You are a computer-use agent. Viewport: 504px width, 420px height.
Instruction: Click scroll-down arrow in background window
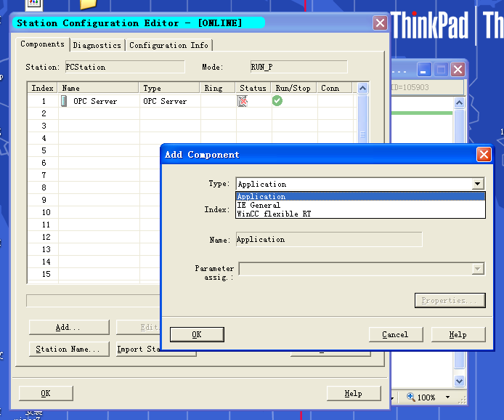coord(459,381)
